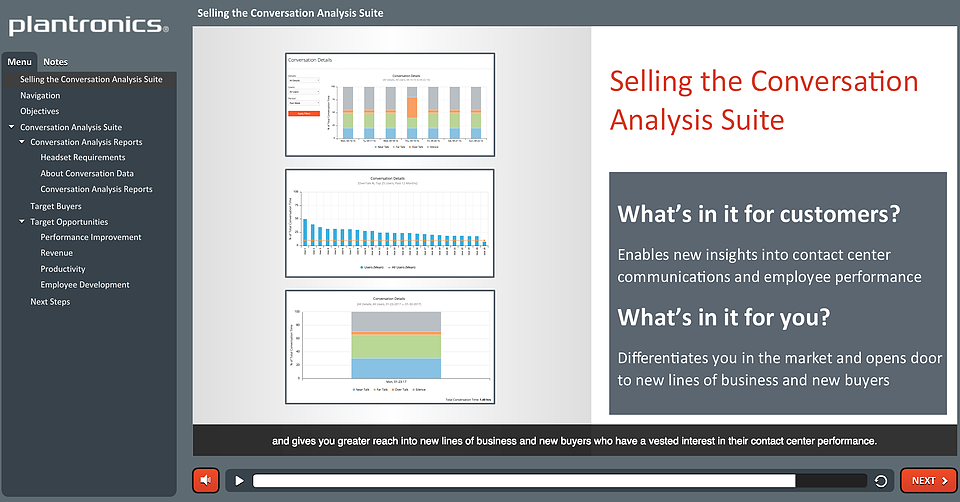Image resolution: width=960 pixels, height=502 pixels.
Task: Switch to the Menu tab
Action: (x=20, y=62)
